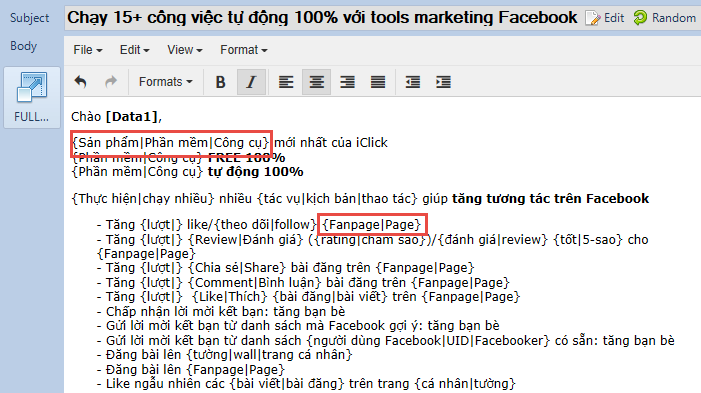The image size is (701, 393).
Task: Click inside the Subject text field
Action: pyautogui.click(x=322, y=18)
